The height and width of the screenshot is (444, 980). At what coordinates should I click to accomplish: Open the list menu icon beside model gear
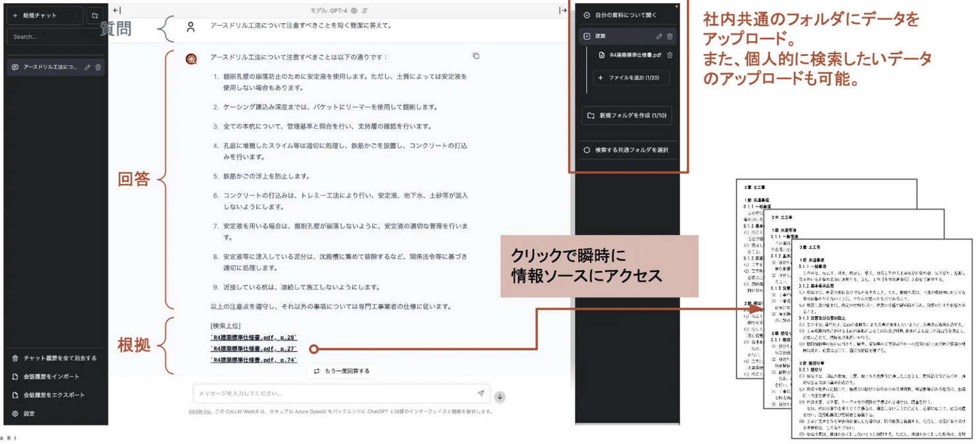click(365, 11)
